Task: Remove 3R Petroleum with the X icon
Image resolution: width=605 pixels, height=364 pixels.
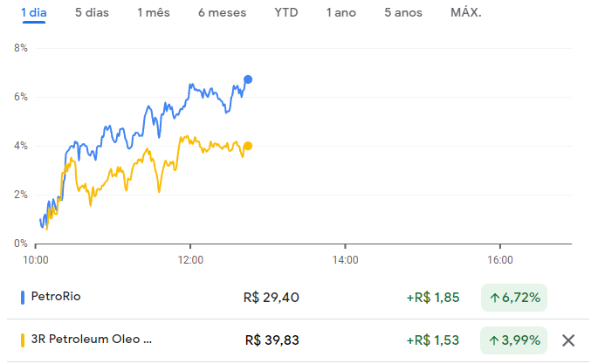Action: point(569,340)
